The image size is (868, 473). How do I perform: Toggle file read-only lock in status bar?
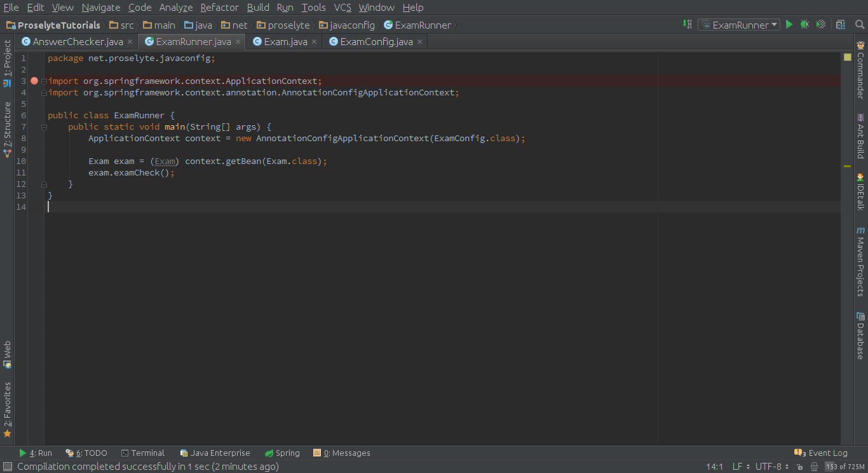point(799,466)
